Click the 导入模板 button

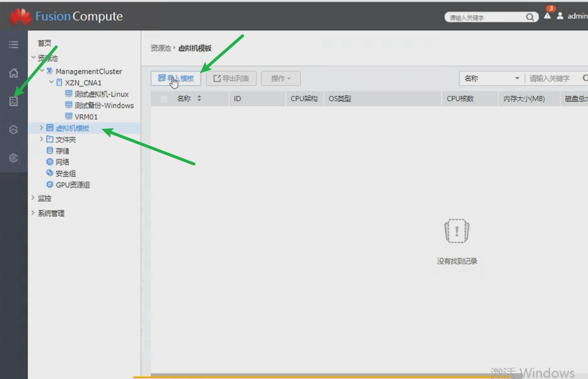point(176,78)
